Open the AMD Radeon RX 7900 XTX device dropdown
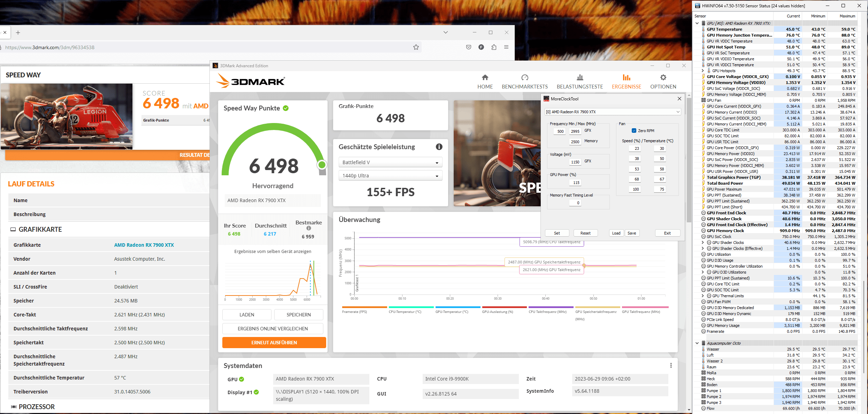The width and height of the screenshot is (868, 414). coord(612,112)
